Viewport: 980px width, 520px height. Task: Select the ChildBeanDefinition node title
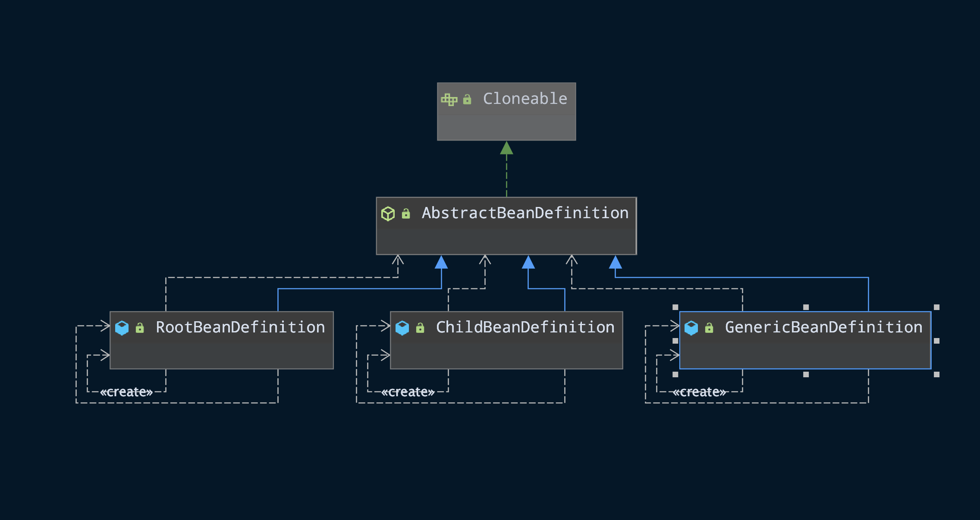coord(525,327)
